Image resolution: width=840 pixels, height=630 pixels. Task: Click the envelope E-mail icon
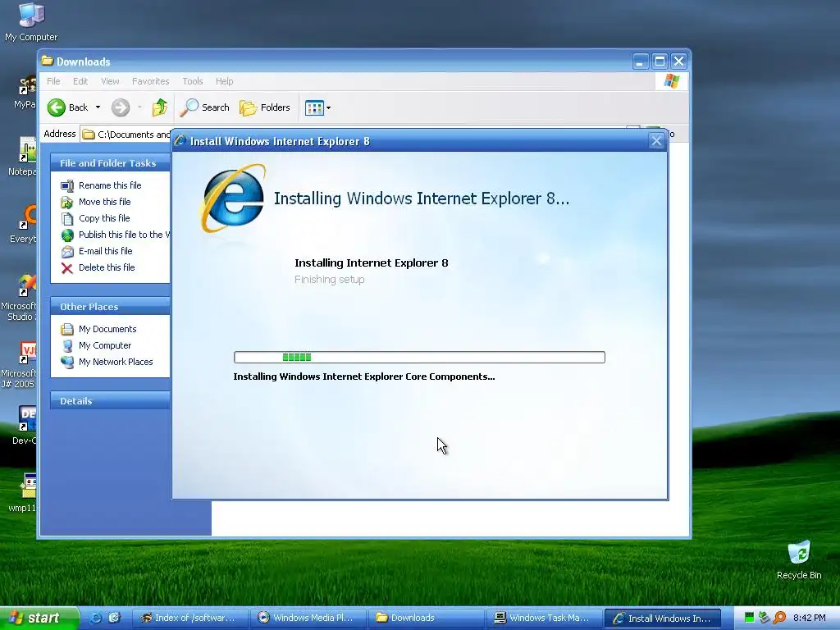click(67, 251)
